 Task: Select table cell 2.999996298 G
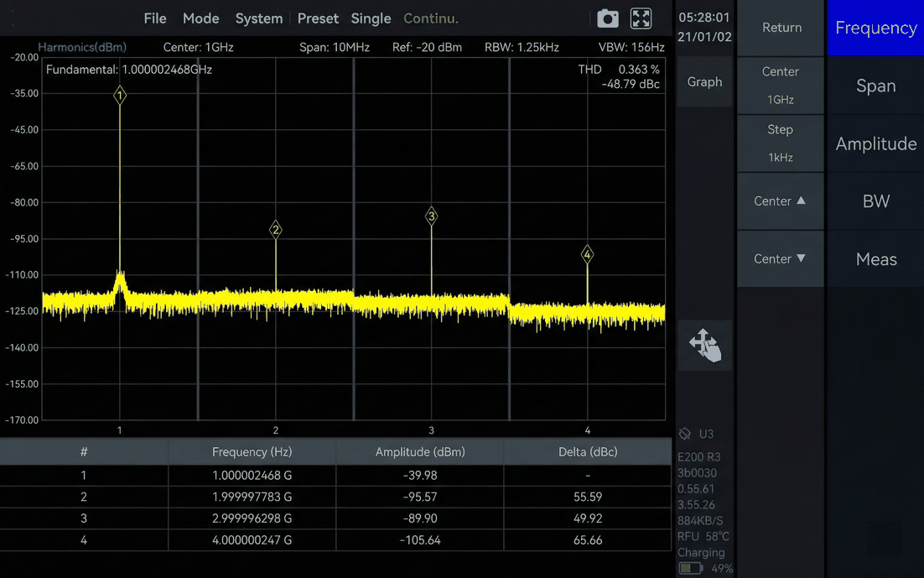coord(252,518)
